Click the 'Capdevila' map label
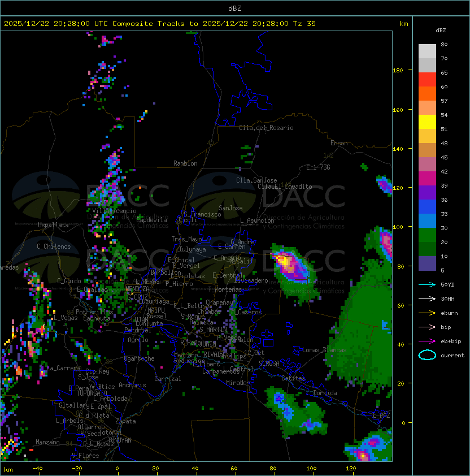The width and height of the screenshot is (470, 476). (152, 220)
